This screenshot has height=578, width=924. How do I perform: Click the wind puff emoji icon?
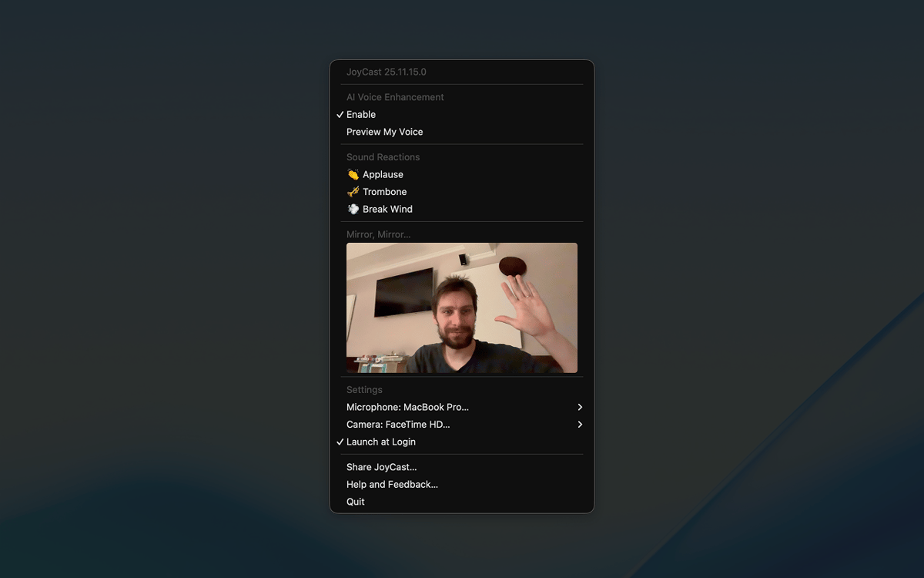click(x=353, y=210)
